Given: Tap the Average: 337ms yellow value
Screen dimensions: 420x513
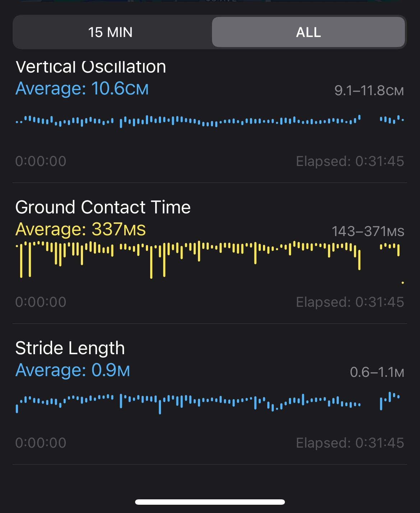Looking at the screenshot, I should (80, 229).
